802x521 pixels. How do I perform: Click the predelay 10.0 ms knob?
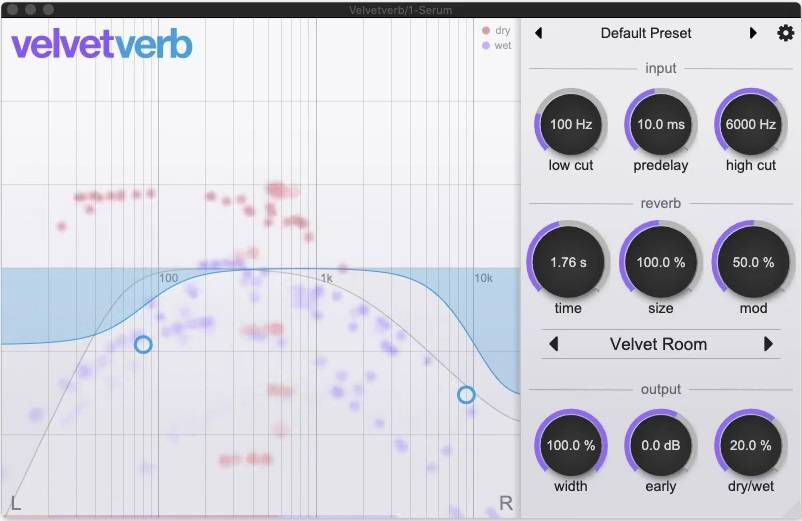click(x=661, y=125)
